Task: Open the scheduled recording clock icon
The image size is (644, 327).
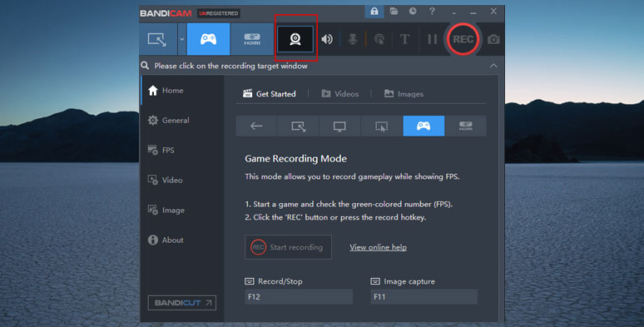Action: [413, 11]
